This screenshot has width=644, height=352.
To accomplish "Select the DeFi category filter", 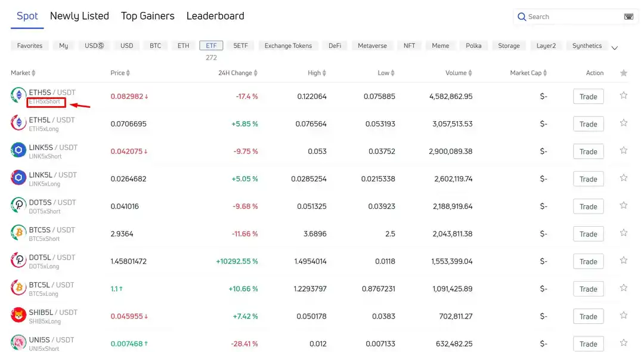I will pyautogui.click(x=334, y=45).
